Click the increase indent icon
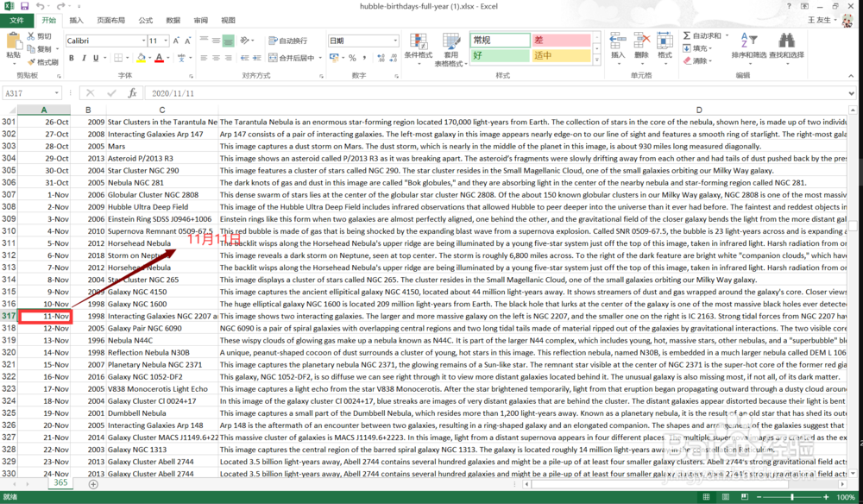The width and height of the screenshot is (863, 504). point(257,58)
